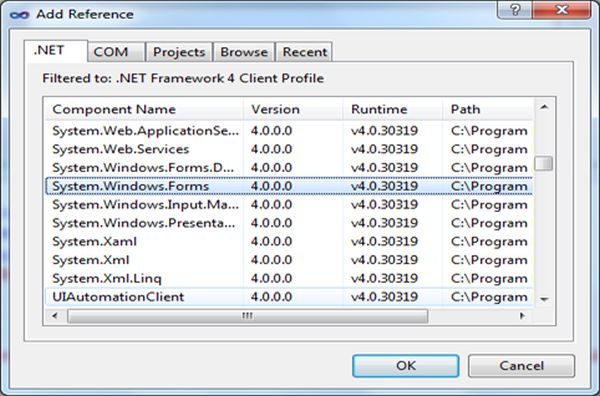Viewport: 600px width, 396px height.
Task: Click the vertical scrollbar up arrow
Action: pos(544,108)
